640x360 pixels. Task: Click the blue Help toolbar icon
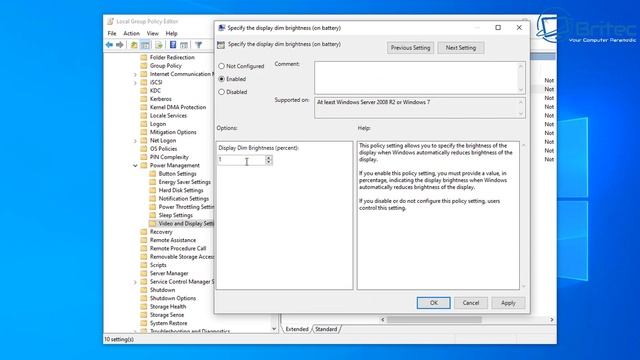click(x=173, y=45)
